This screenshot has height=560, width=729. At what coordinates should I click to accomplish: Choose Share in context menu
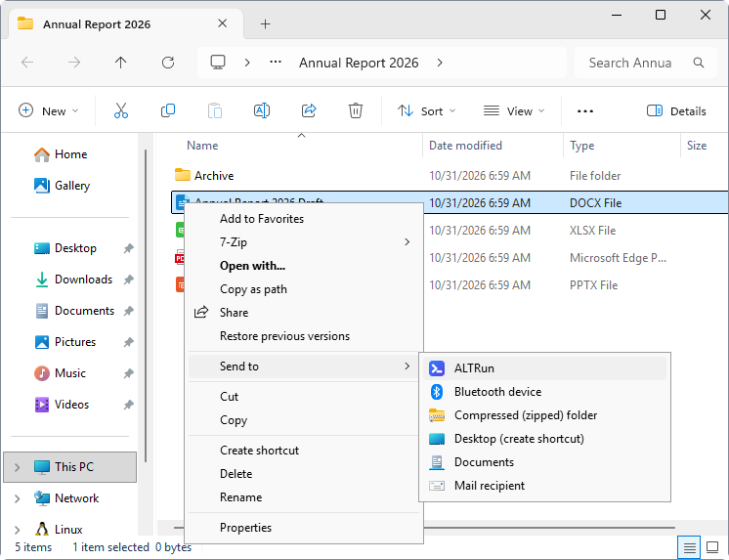coord(304,313)
